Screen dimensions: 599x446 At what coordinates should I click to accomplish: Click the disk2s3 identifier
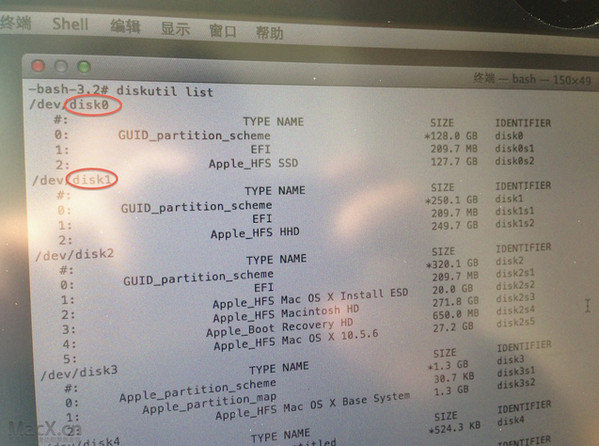(x=515, y=297)
